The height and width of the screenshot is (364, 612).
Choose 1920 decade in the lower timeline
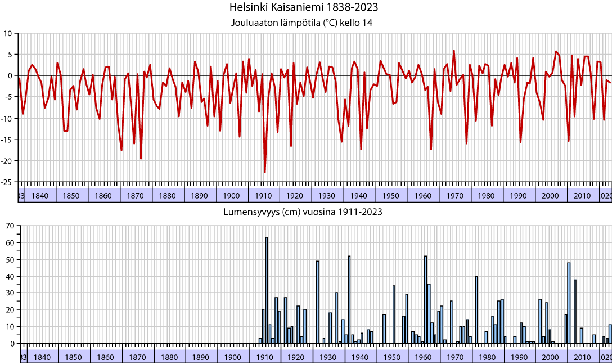tap(296, 357)
